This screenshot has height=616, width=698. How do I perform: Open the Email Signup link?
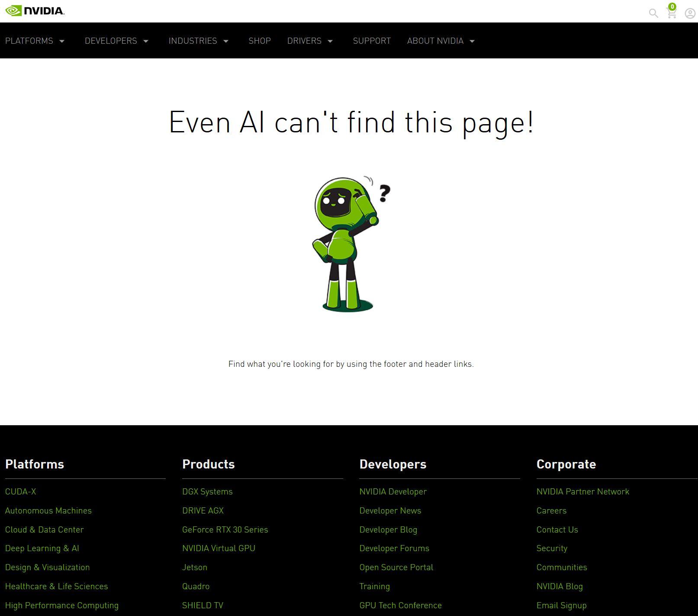click(x=562, y=605)
